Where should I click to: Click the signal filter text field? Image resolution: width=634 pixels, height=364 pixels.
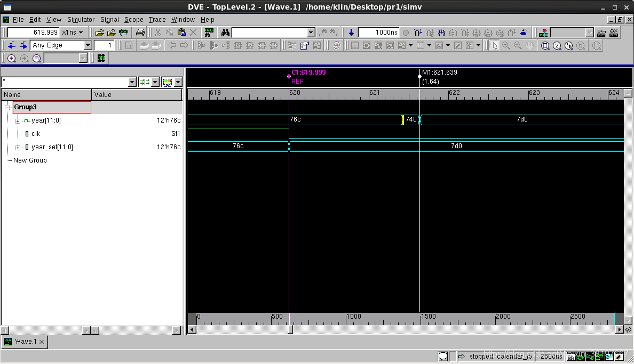coord(65,82)
